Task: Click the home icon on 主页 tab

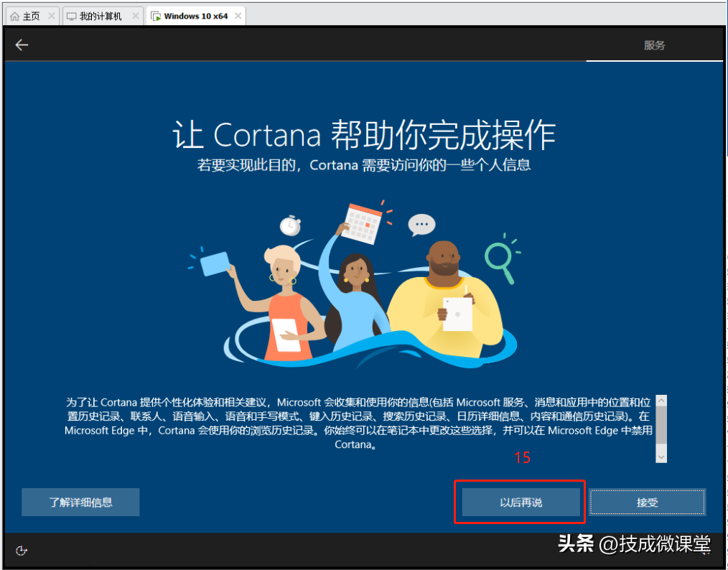Action: 15,17
